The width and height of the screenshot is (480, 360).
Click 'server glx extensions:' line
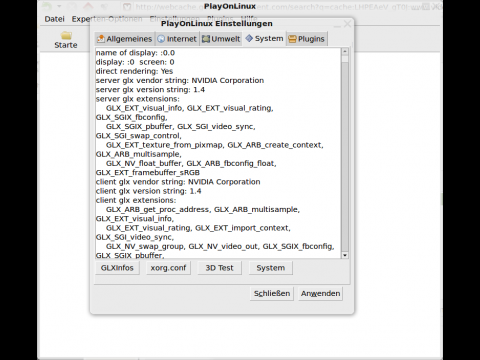pyautogui.click(x=137, y=99)
